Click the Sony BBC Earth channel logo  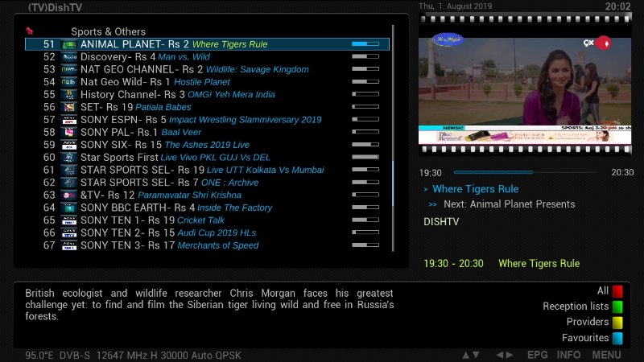(69, 208)
